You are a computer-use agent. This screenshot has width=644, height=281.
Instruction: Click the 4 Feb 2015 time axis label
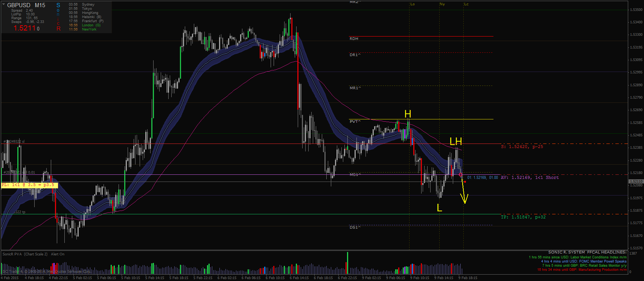click(x=10, y=278)
